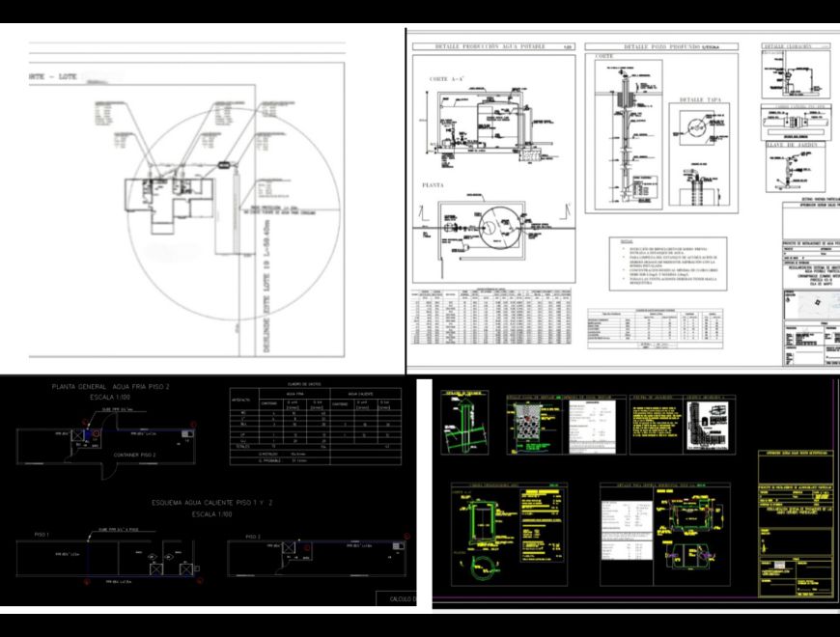Select the PLANTA label in potable water detail
Image resolution: width=840 pixels, height=637 pixels.
coord(433,185)
